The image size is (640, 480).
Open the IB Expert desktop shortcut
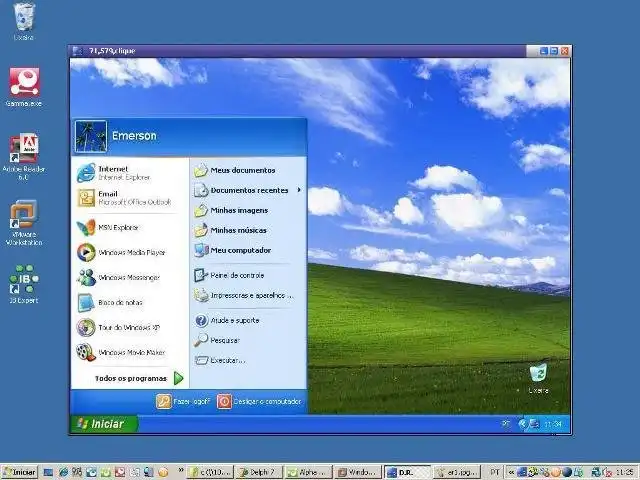click(x=24, y=284)
